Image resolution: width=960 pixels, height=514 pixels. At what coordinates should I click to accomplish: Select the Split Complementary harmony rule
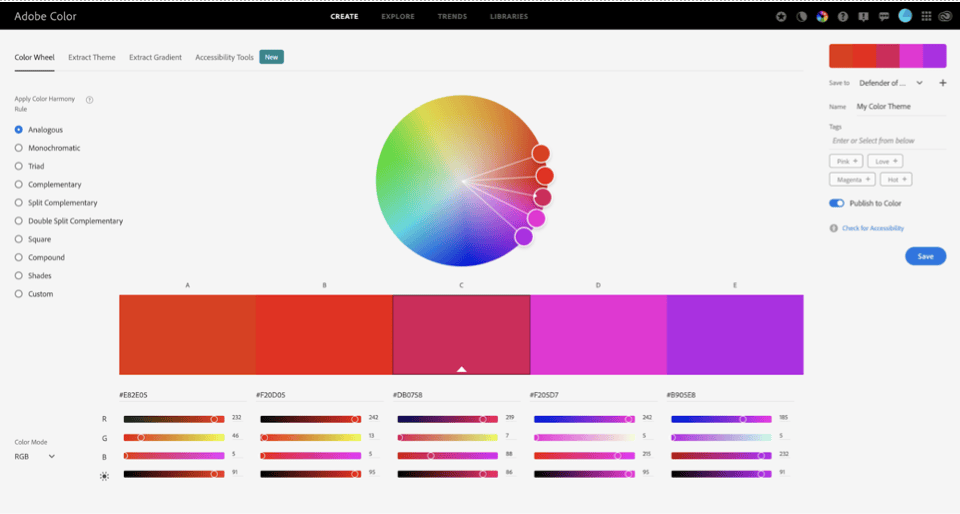click(x=56, y=203)
